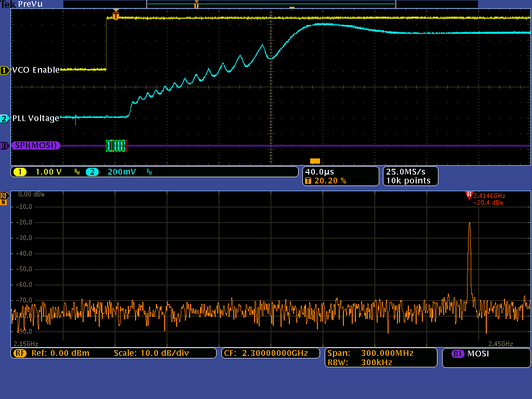Click the RF trace indicator at left edge
The width and height of the screenshot is (532, 399).
click(4, 195)
